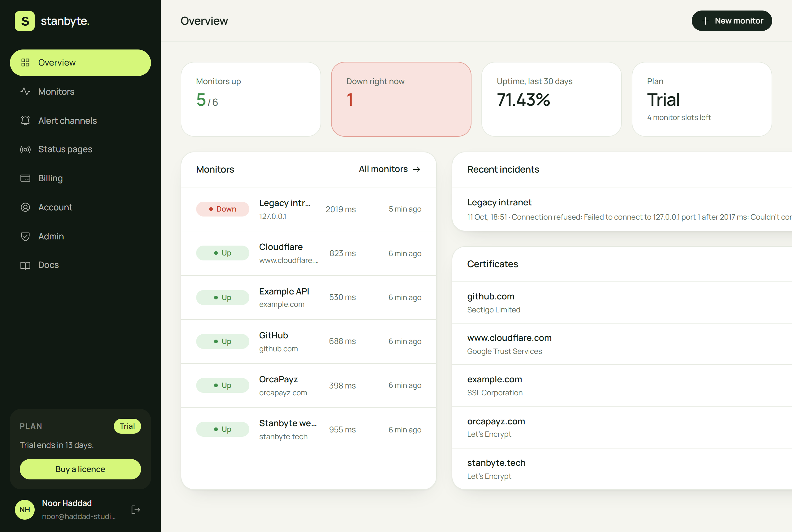The width and height of the screenshot is (792, 532).
Task: Select Billing in the sidebar
Action: coord(80,178)
